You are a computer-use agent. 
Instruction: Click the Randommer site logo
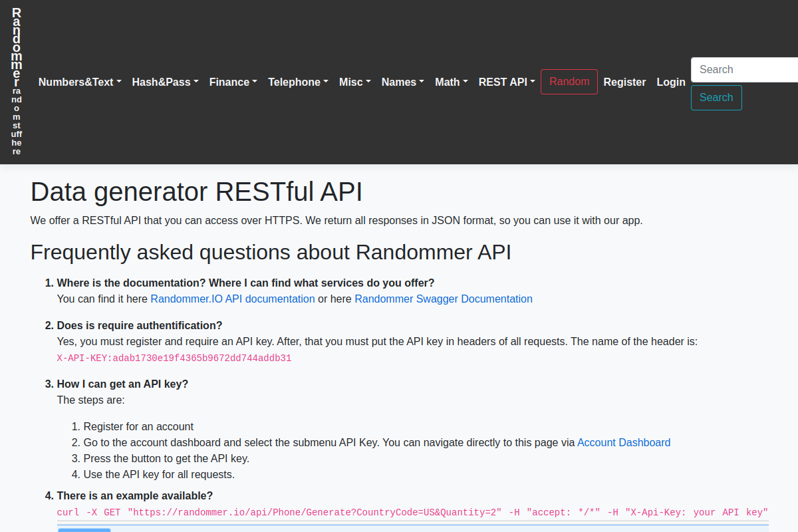17,82
